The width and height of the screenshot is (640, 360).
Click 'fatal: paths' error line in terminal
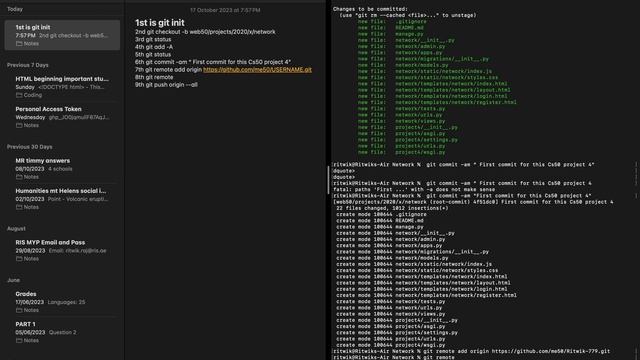tap(414, 189)
